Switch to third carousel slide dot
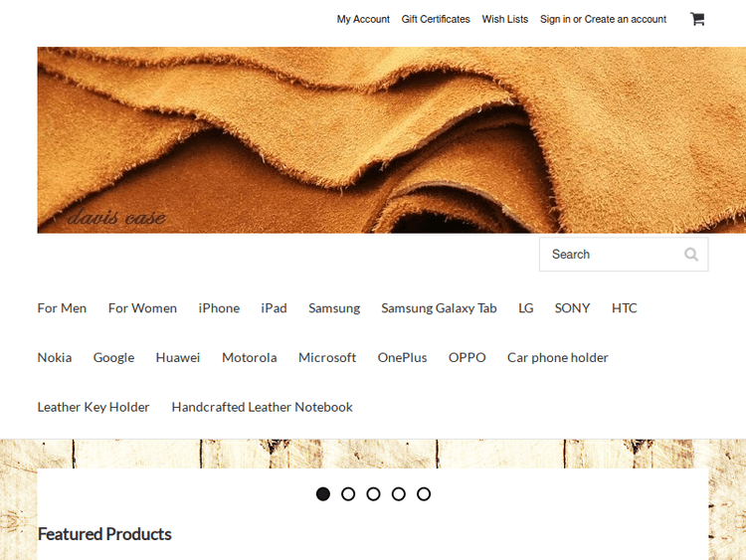This screenshot has height=560, width=746. click(373, 494)
